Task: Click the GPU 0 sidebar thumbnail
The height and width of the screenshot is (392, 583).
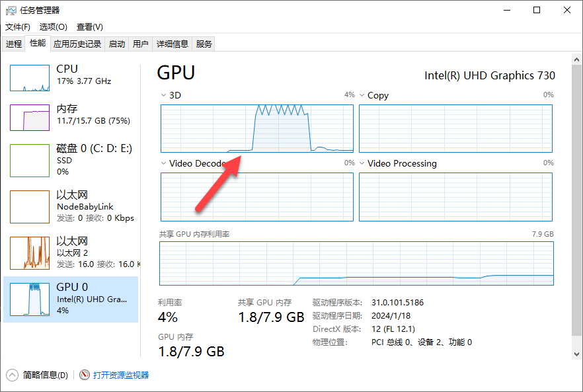Action: click(30, 299)
